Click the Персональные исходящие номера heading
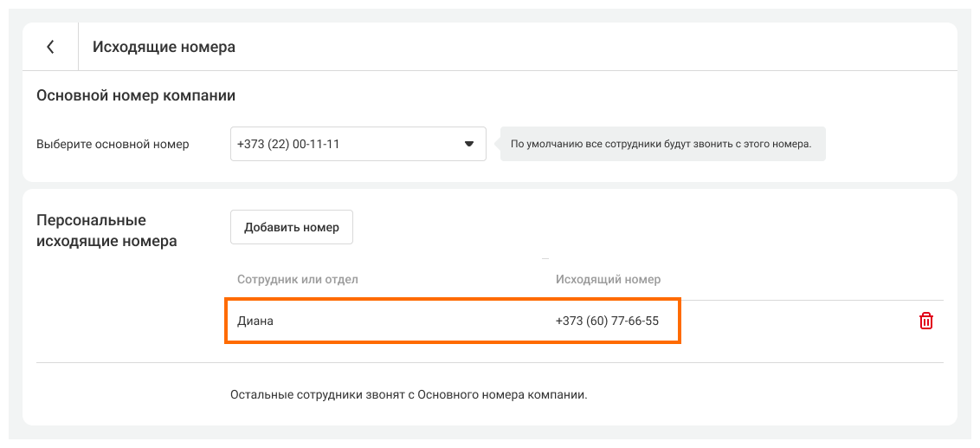 106,230
